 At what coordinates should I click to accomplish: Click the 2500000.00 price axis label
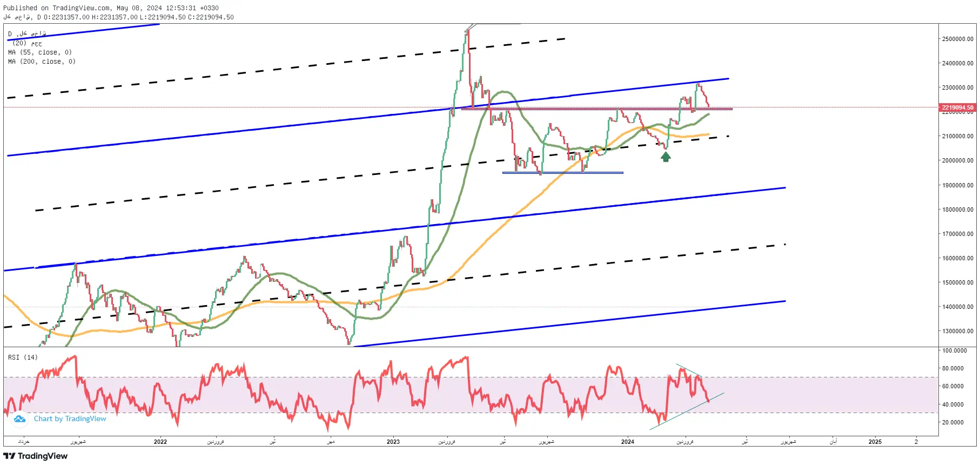point(958,39)
